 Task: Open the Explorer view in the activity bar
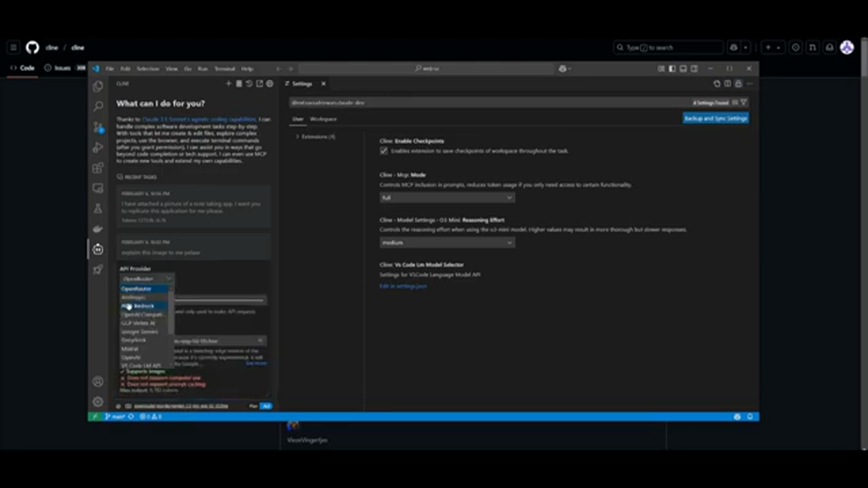[x=98, y=86]
